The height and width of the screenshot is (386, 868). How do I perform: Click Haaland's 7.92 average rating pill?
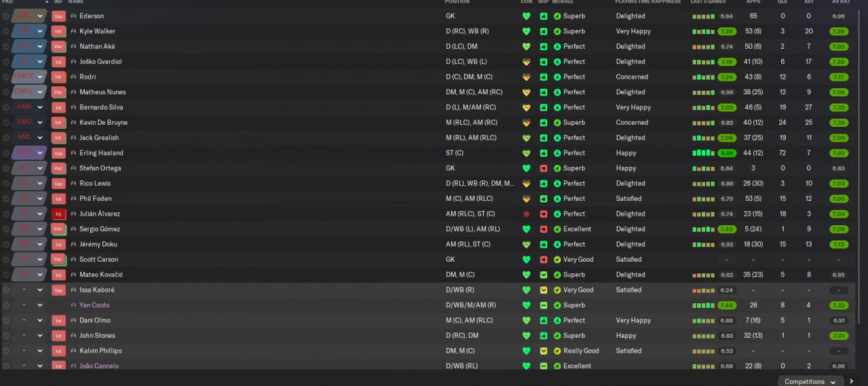[x=839, y=153]
